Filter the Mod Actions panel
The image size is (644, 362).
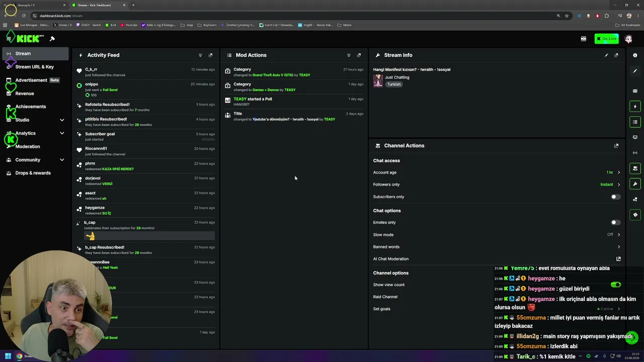(349, 55)
